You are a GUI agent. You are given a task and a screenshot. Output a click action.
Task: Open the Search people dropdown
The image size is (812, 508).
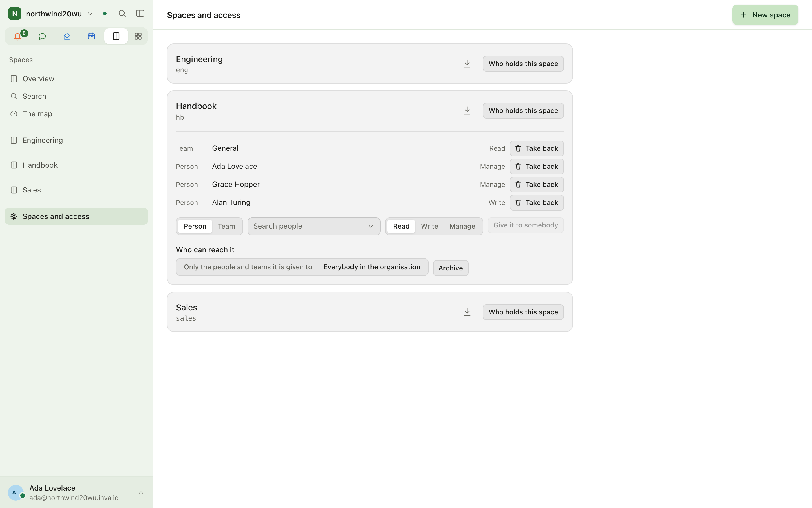click(x=314, y=226)
